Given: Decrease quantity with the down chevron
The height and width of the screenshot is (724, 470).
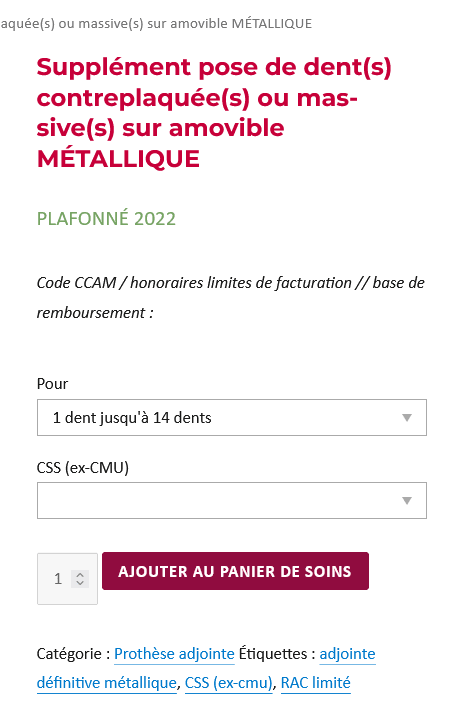Looking at the screenshot, I should [80, 583].
